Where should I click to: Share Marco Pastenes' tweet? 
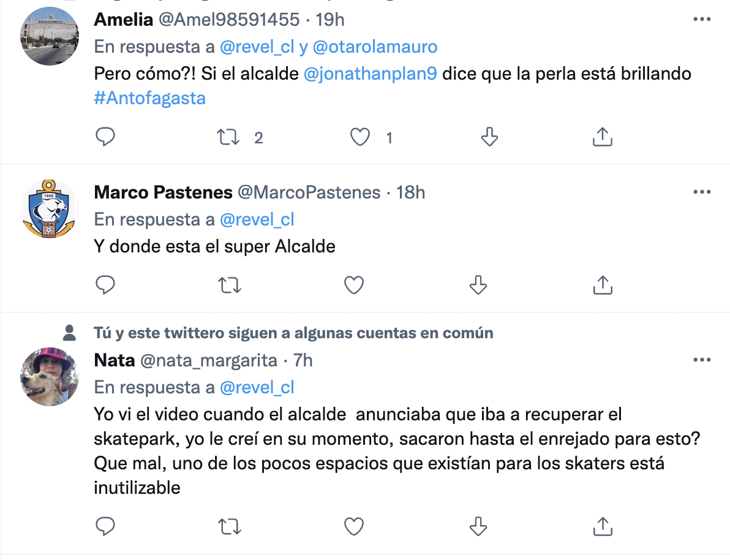click(603, 285)
